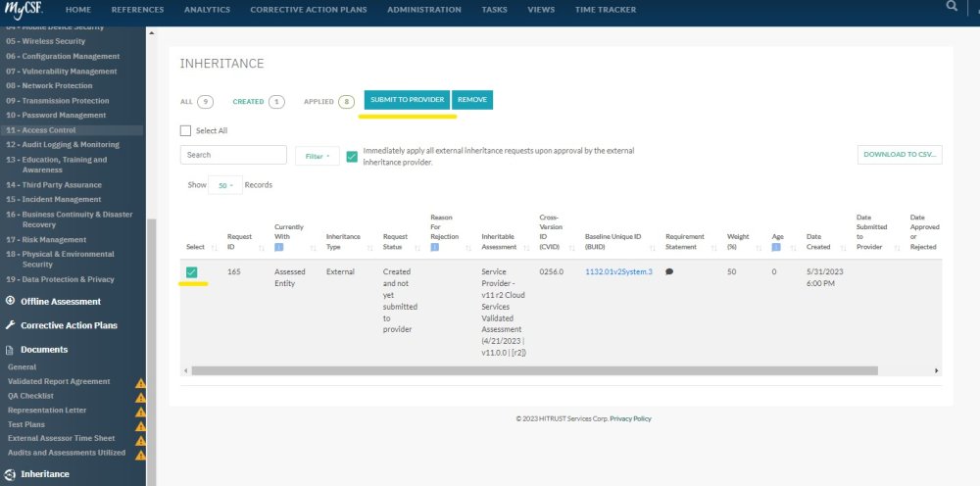The width and height of the screenshot is (980, 486).
Task: Toggle immediately apply external inheritance requests checkbox
Action: 352,156
